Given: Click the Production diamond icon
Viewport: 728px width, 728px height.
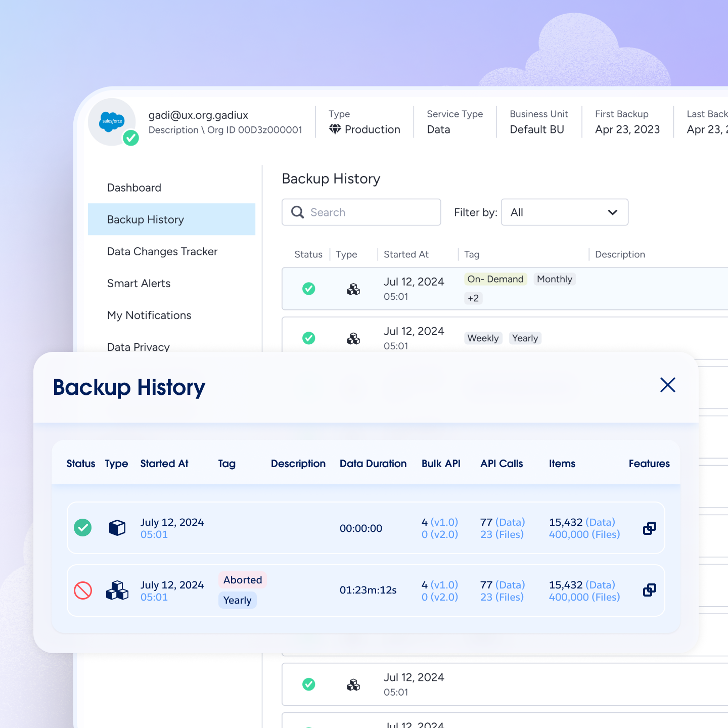Looking at the screenshot, I should click(334, 129).
